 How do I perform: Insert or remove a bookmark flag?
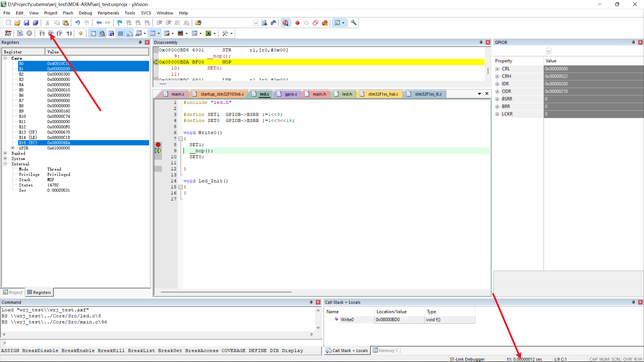(x=120, y=23)
